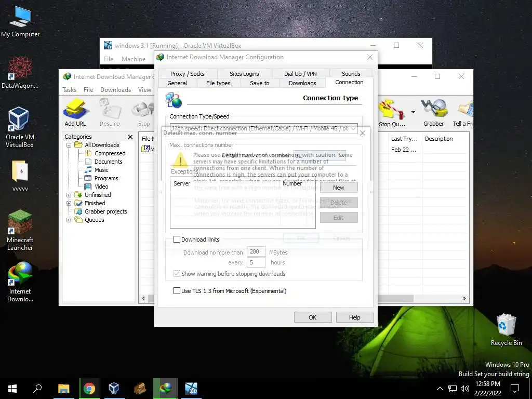Image resolution: width=532 pixels, height=399 pixels.
Task: Switch to the Sites Logins tab
Action: 244,74
